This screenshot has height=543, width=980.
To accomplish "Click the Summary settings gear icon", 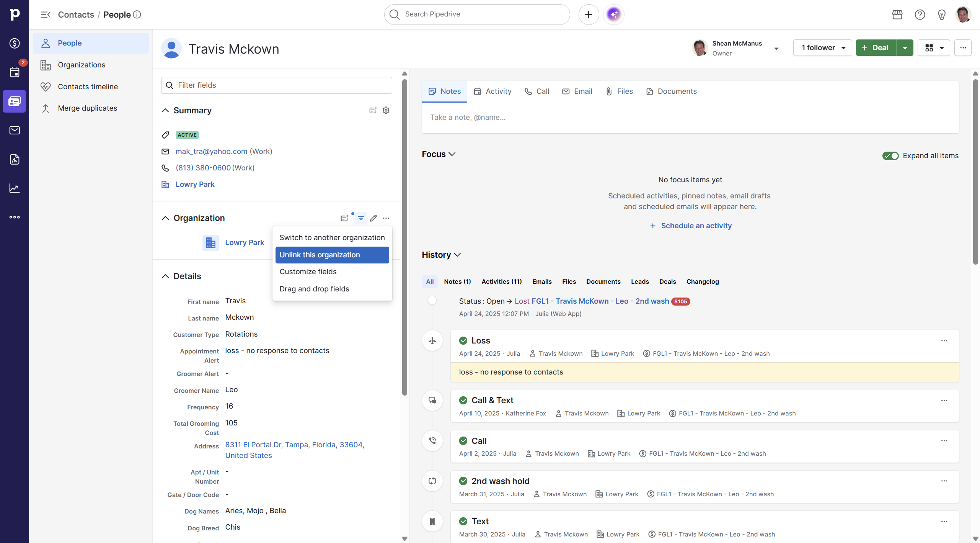I will pos(386,110).
